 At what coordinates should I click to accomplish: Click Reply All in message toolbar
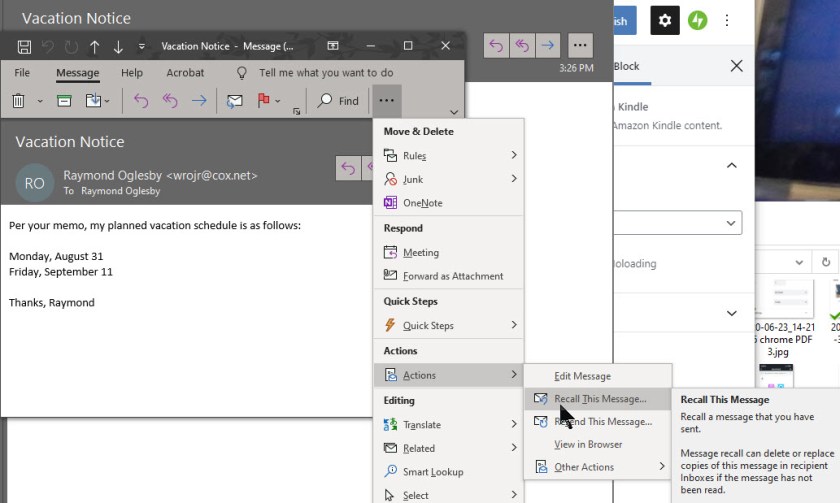(x=170, y=101)
